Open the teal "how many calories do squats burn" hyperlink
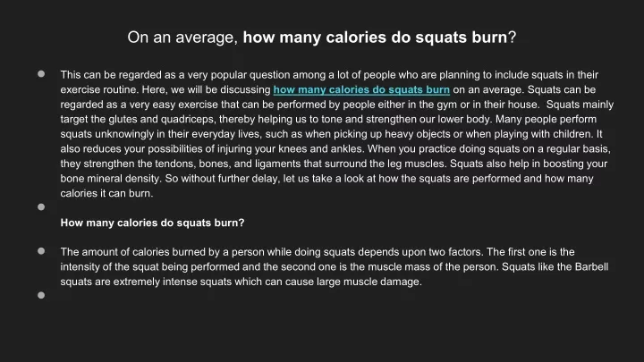The image size is (644, 362). [x=361, y=89]
